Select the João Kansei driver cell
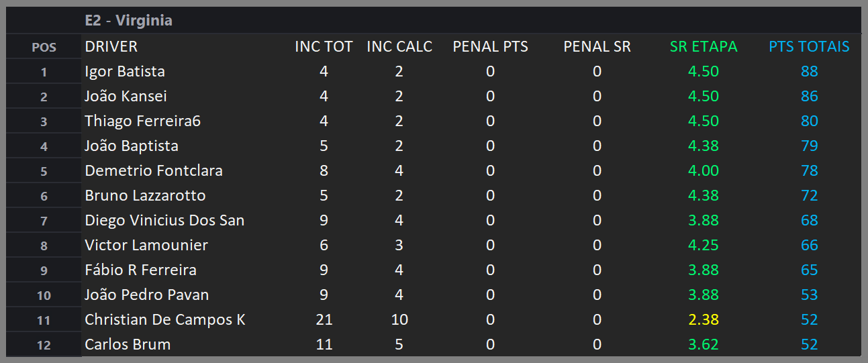 coord(126,96)
